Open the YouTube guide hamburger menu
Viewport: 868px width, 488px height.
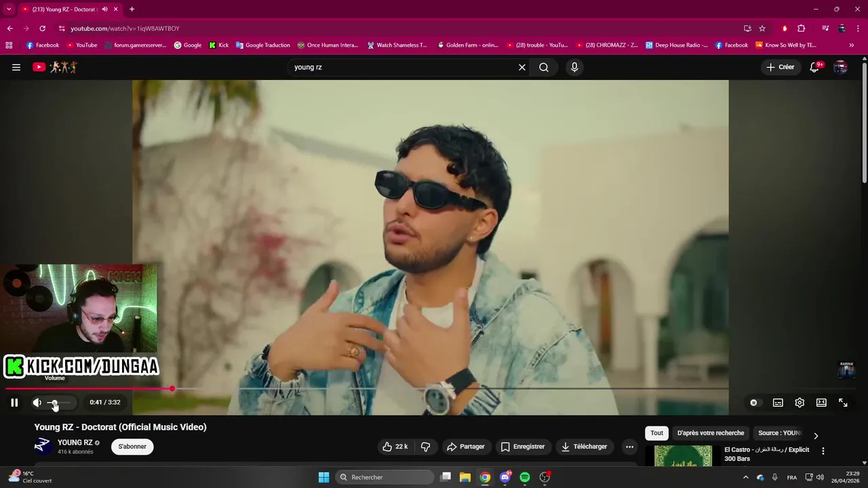16,67
